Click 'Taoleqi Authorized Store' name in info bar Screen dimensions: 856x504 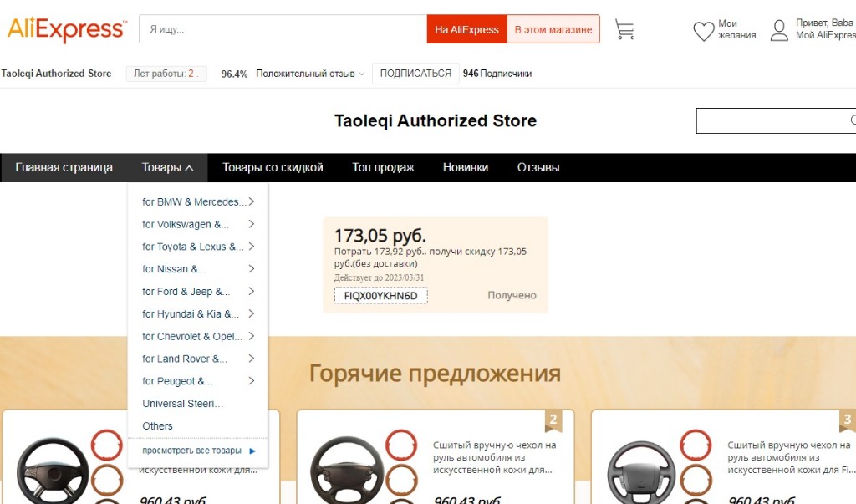(x=56, y=74)
